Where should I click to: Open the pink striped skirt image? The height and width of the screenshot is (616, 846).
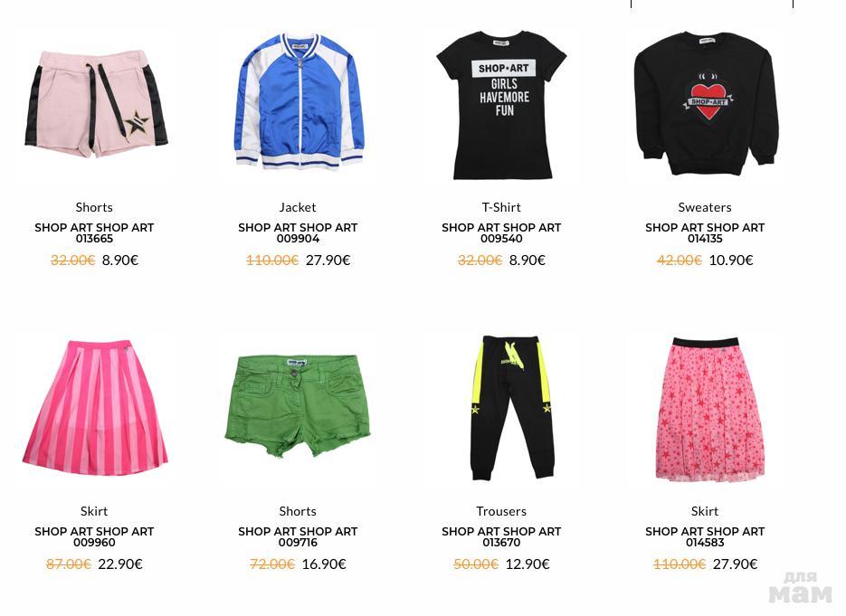click(x=94, y=409)
